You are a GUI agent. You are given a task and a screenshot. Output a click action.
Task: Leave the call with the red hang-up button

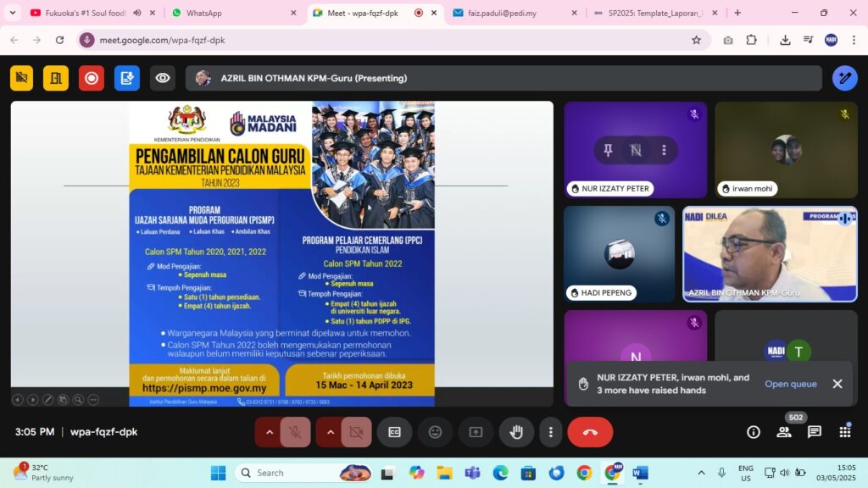[590, 432]
